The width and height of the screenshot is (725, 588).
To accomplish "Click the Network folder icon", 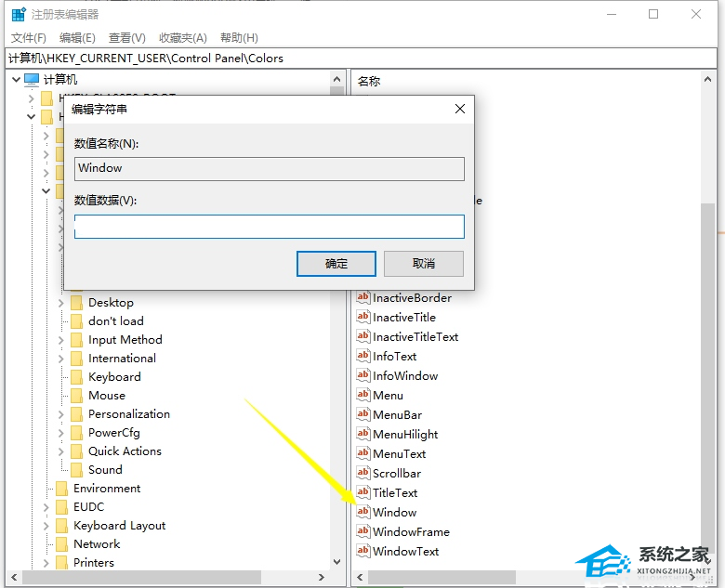I will tap(61, 544).
